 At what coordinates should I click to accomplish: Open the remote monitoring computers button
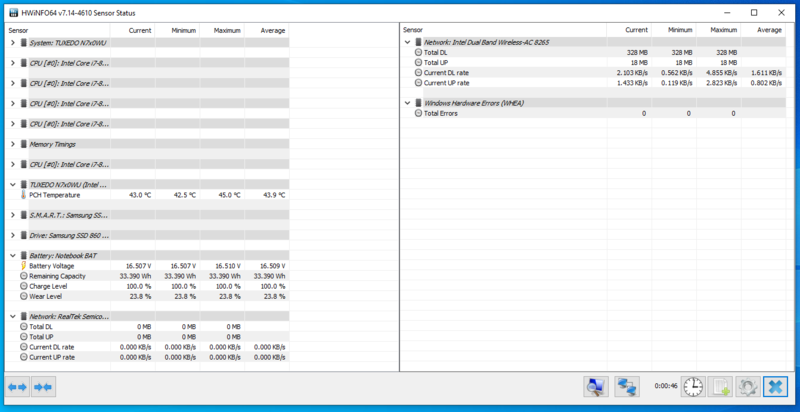coord(627,387)
